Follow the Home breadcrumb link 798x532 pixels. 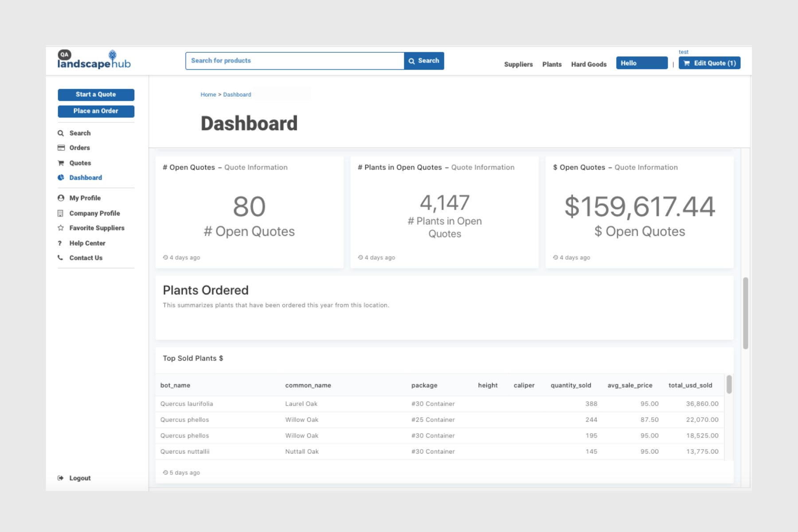click(x=208, y=94)
